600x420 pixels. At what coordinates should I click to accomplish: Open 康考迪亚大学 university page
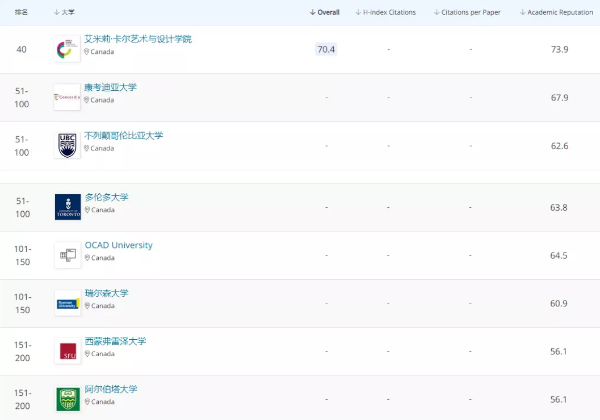(x=110, y=87)
